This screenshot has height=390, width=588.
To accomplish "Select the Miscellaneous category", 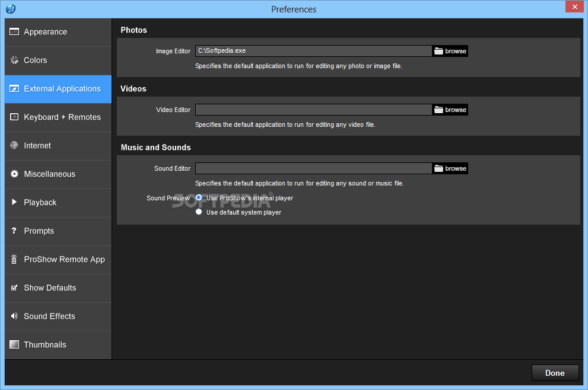I will (x=58, y=174).
